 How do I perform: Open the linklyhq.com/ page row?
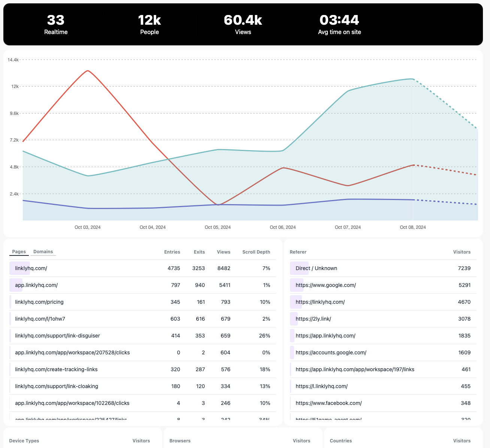point(143,268)
